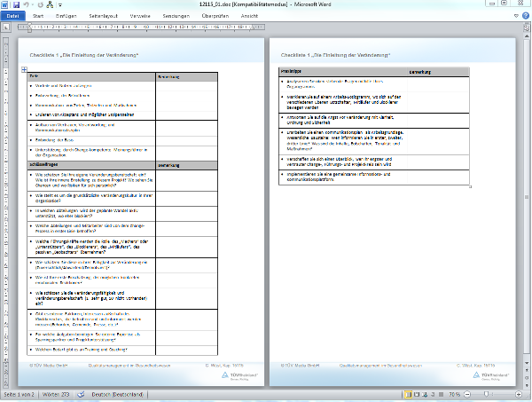Switch to Print Layout view in status bar
532x402 pixels.
[408, 393]
